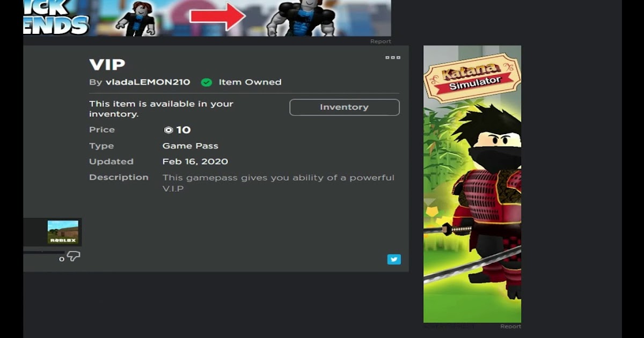644x338 pixels.
Task: Click Report under the top banner
Action: pos(380,41)
